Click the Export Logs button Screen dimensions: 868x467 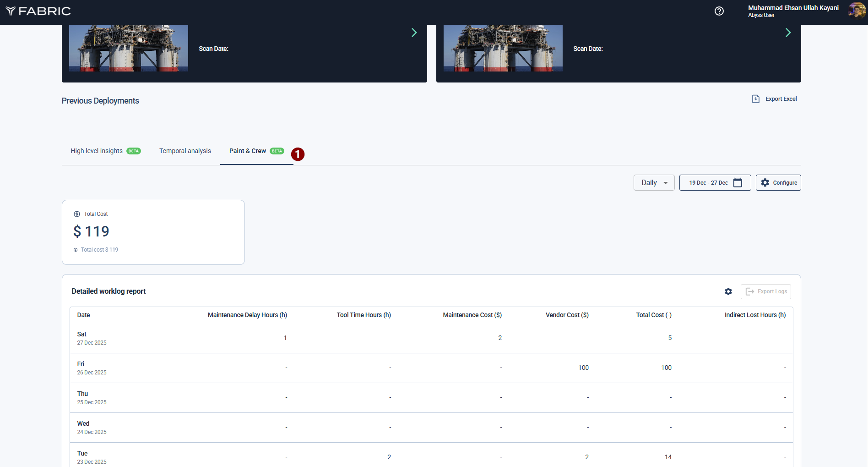click(x=766, y=291)
